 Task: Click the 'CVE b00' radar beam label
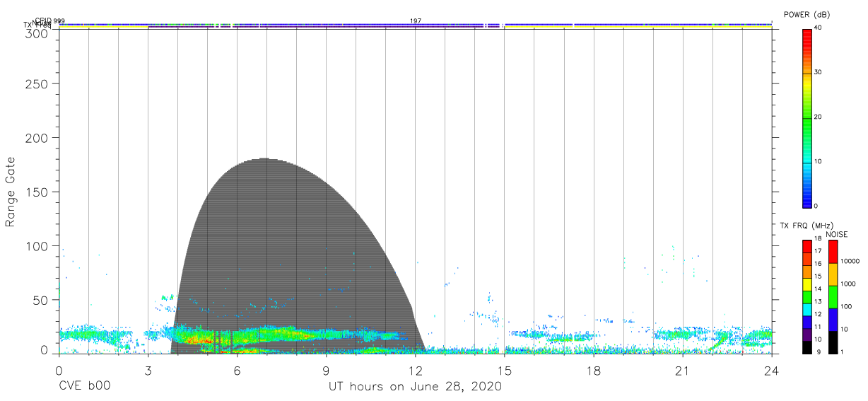[85, 387]
